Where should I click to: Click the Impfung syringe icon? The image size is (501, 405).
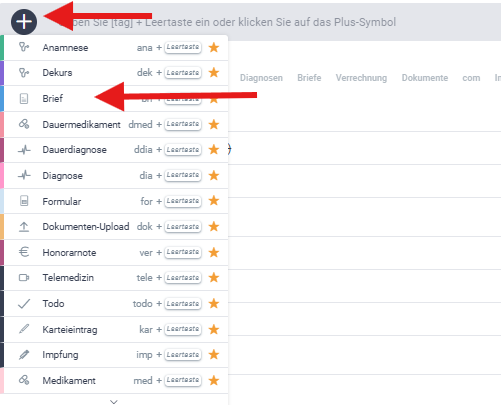[24, 355]
